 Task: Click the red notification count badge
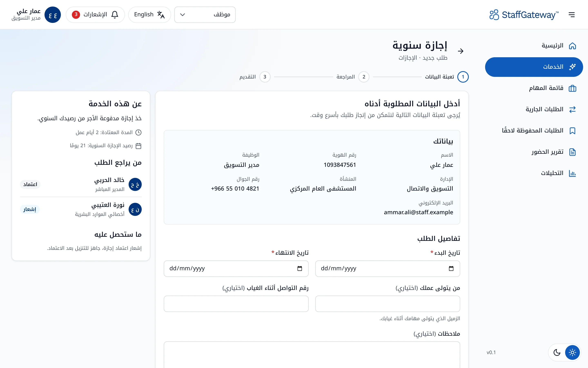(76, 14)
